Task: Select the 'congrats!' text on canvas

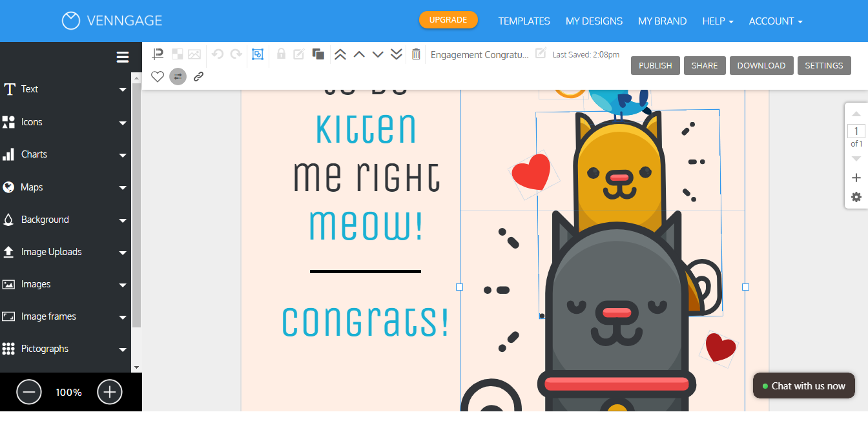Action: (x=366, y=321)
